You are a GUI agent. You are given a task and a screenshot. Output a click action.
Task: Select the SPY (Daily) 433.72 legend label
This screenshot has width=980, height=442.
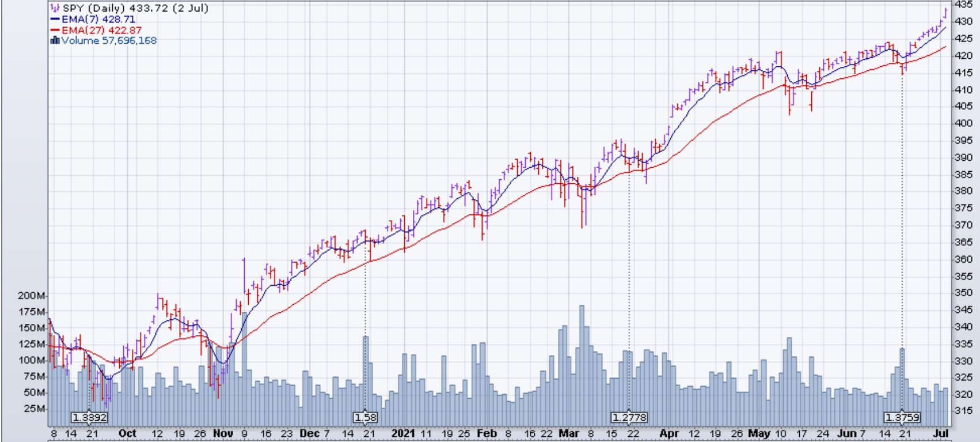(135, 8)
